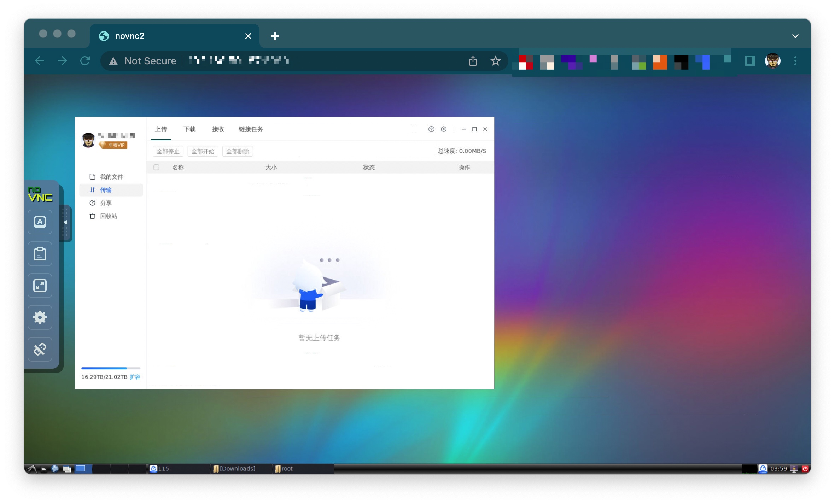The image size is (835, 504).
Task: Open the Recycle bin (回收站)
Action: [x=108, y=216]
